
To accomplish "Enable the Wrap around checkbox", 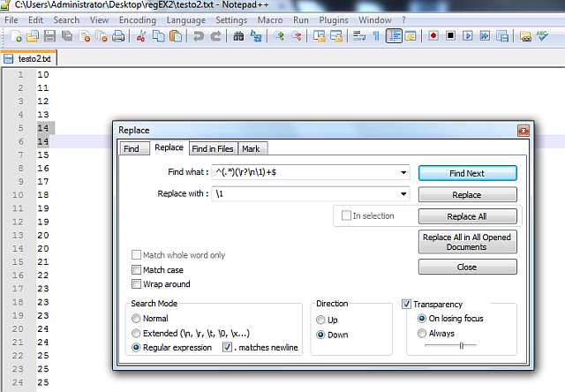I will pyautogui.click(x=136, y=284).
